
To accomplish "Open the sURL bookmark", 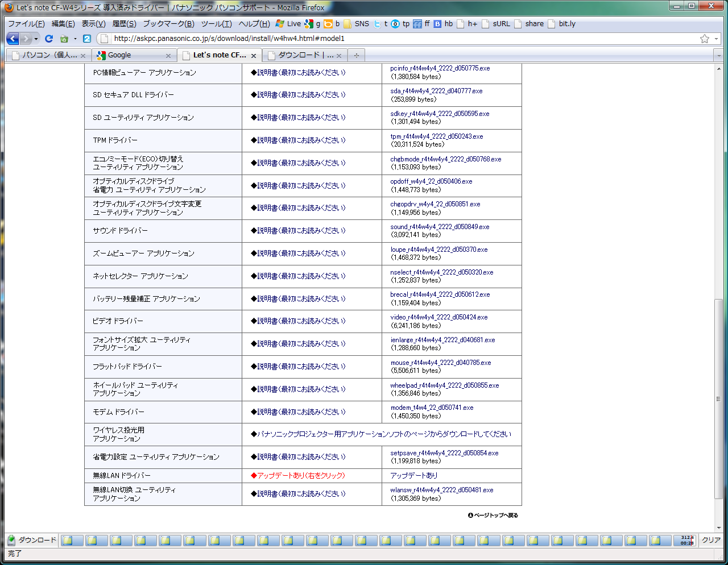I will [496, 24].
